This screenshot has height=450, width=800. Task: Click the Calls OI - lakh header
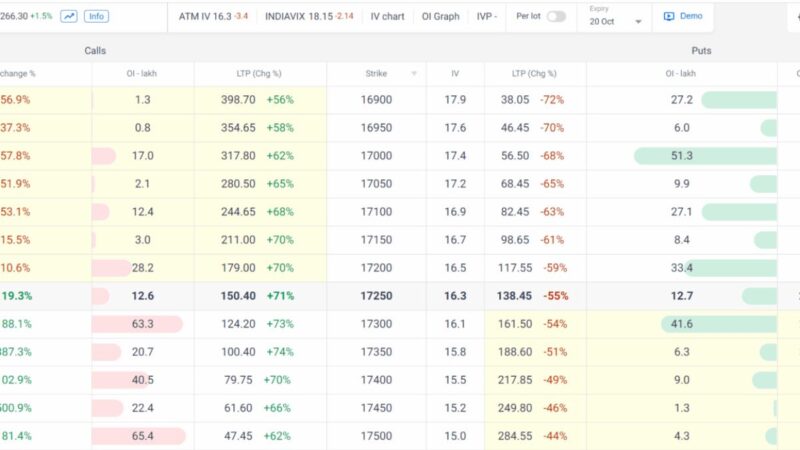click(142, 73)
